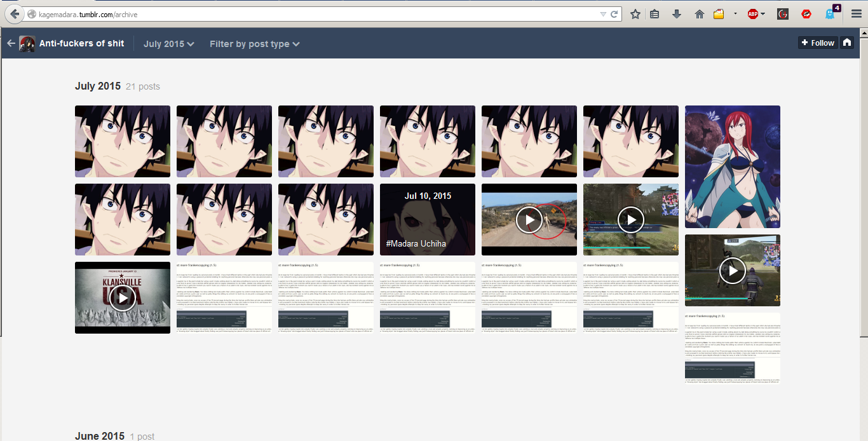Open the Firefox downloads arrow
The image size is (868, 441).
(676, 14)
